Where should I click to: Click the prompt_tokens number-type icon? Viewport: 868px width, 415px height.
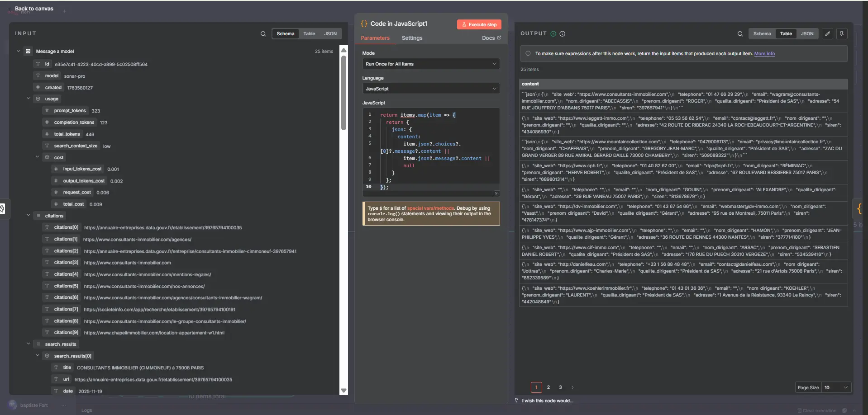[47, 110]
